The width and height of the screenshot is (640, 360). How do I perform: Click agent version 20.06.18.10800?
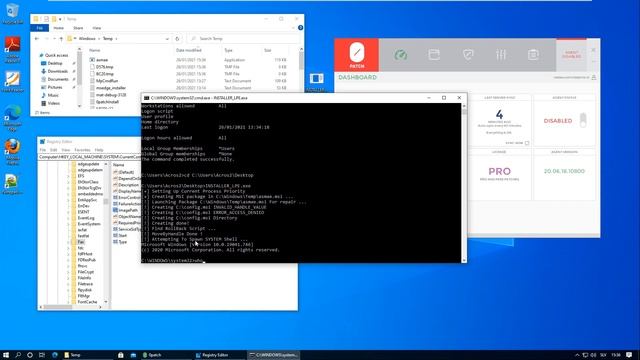click(x=564, y=171)
